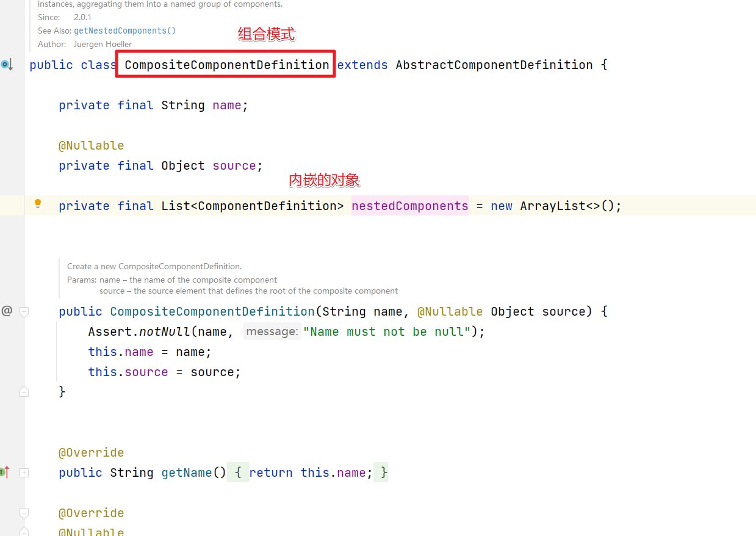The height and width of the screenshot is (536, 756).
Task: Open the yellow lightbulb intention actions
Action: (x=38, y=204)
